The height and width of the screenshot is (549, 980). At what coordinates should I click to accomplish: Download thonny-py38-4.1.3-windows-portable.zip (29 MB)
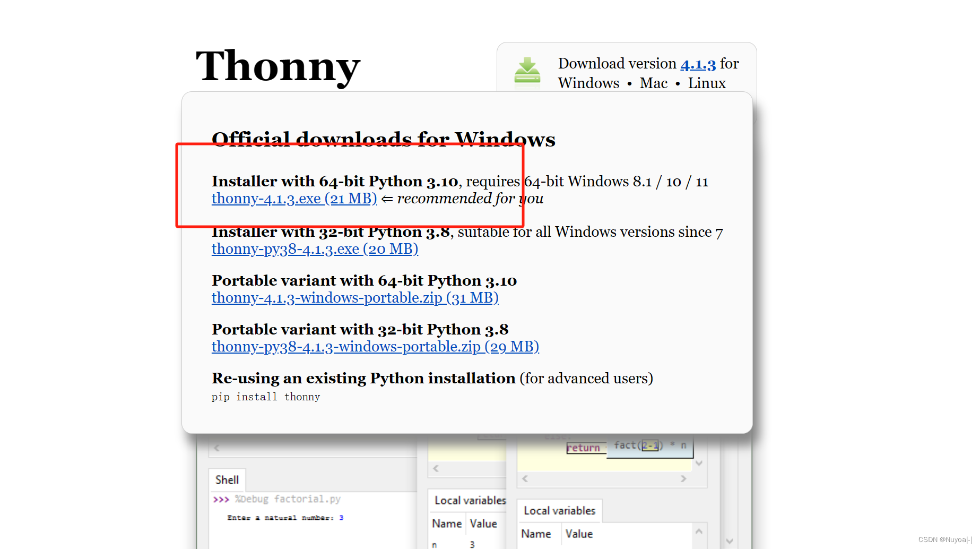375,347
